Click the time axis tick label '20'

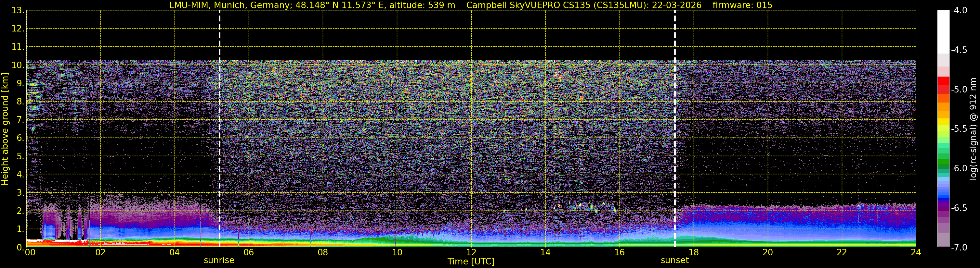click(768, 252)
